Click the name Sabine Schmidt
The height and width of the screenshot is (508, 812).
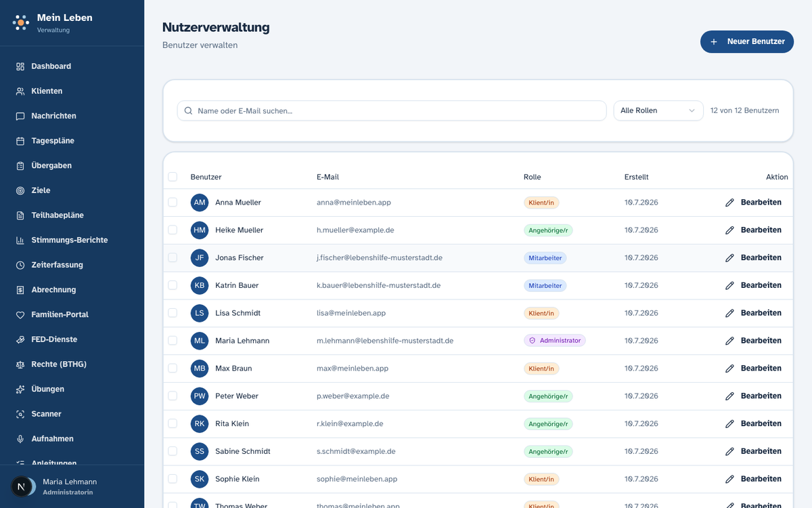[243, 451]
